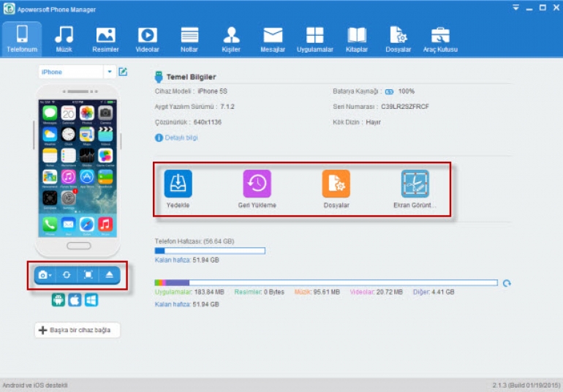The height and width of the screenshot is (392, 563).
Task: Click the refresh screen button under phone
Action: tap(67, 275)
